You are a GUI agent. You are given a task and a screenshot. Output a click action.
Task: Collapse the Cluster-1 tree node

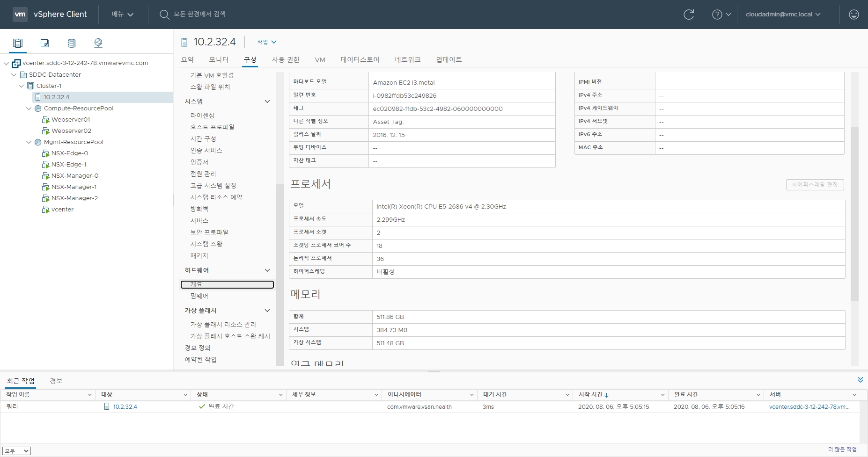pos(21,86)
